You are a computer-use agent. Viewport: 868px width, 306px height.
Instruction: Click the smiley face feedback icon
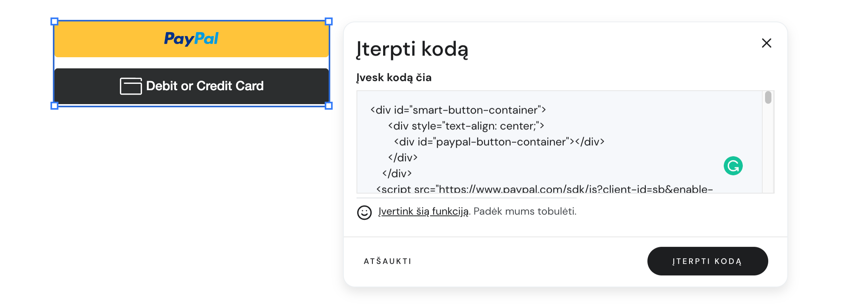364,212
